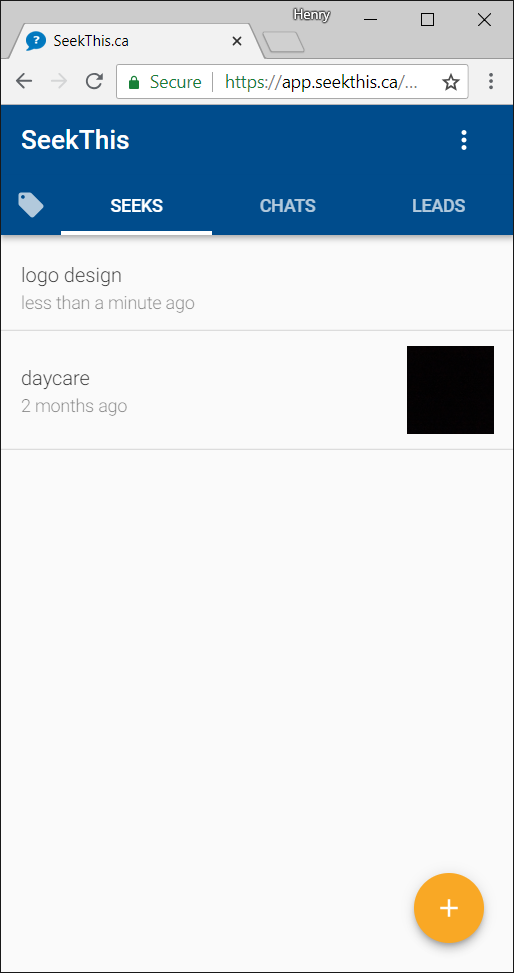Open the daycare seek entry
Screen dimensions: 514x973
257,390
